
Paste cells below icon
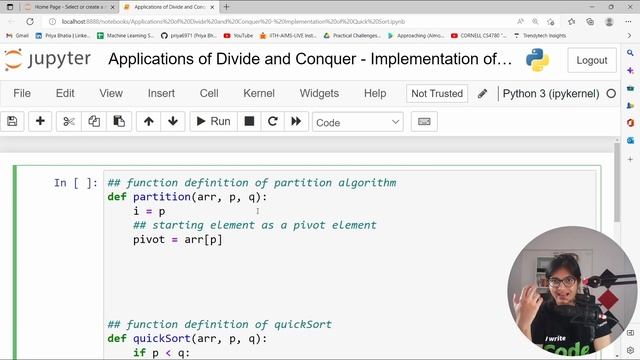point(119,121)
